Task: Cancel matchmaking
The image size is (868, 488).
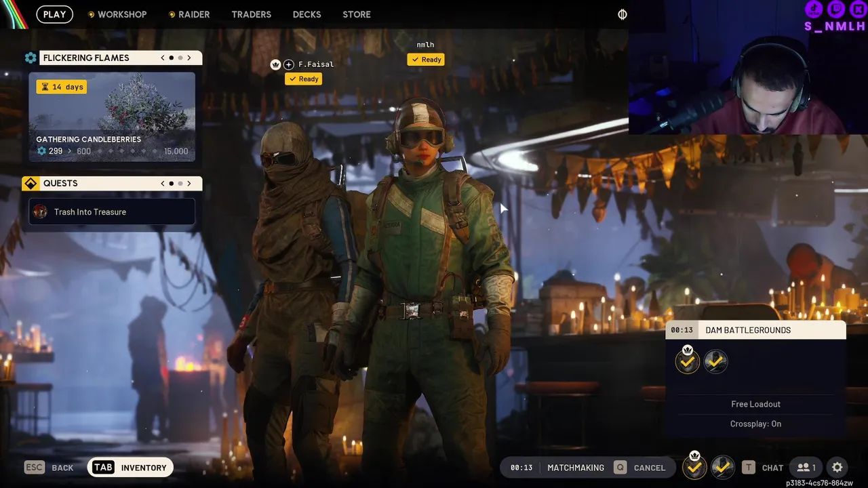Action: pos(650,468)
